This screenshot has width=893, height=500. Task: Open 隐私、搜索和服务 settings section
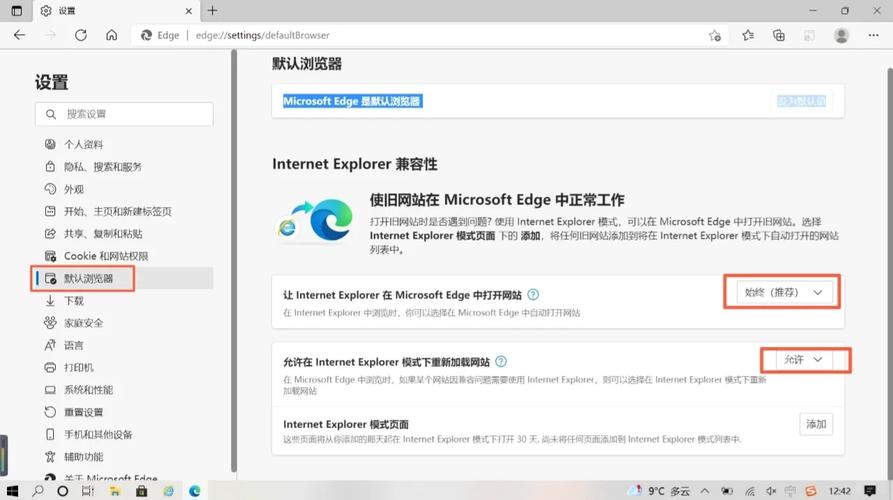click(x=102, y=167)
